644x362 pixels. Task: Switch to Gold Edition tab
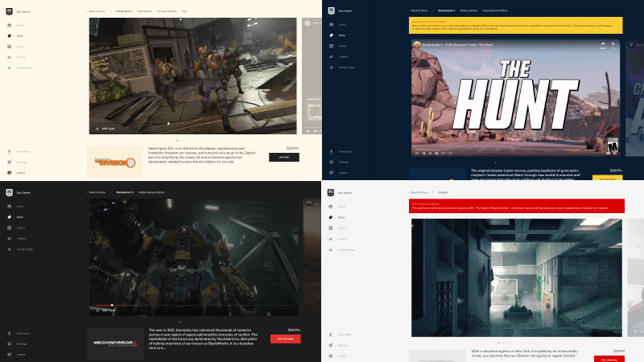145,11
